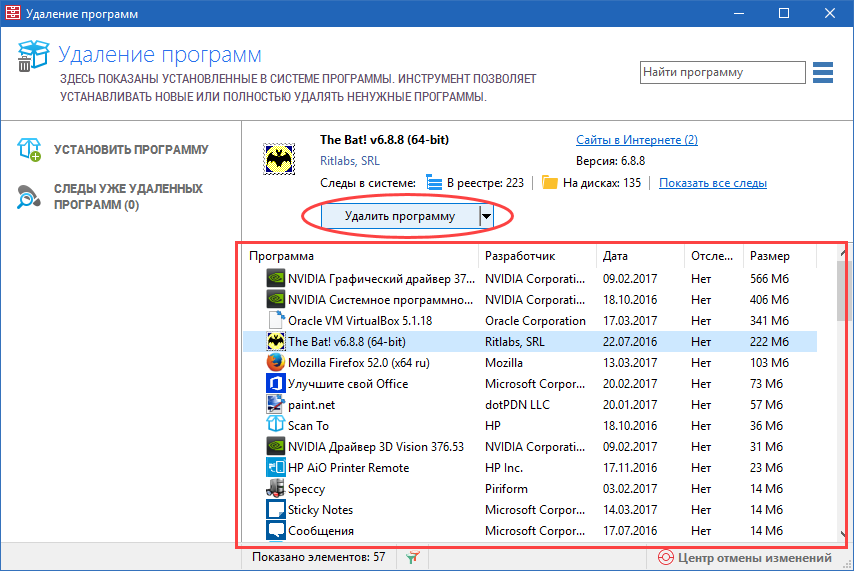
Task: Click the header program-removal box icon
Action: (33, 56)
